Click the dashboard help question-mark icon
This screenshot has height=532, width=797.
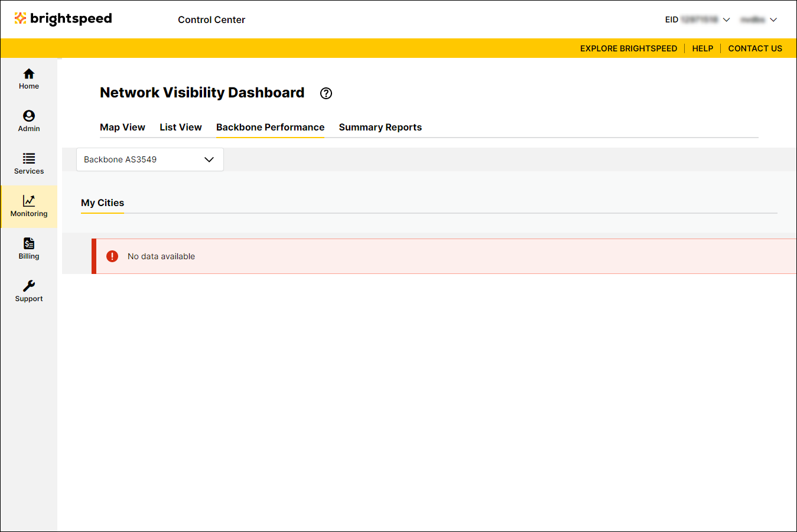[x=326, y=93]
